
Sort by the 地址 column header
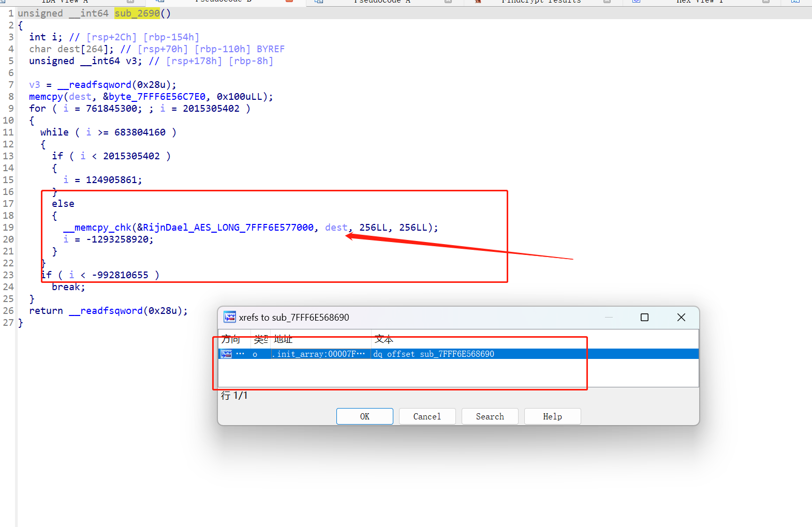tap(283, 339)
